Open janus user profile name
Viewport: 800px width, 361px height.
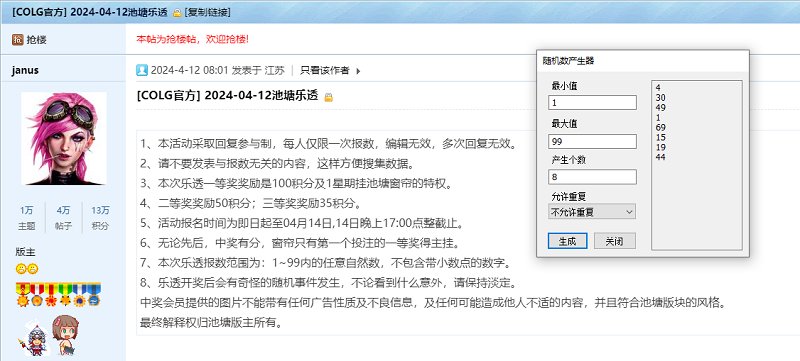(x=25, y=70)
